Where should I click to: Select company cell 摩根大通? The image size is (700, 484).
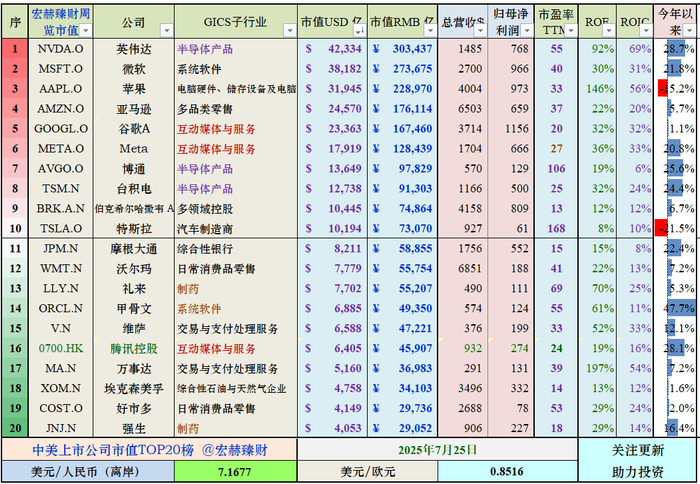point(133,248)
